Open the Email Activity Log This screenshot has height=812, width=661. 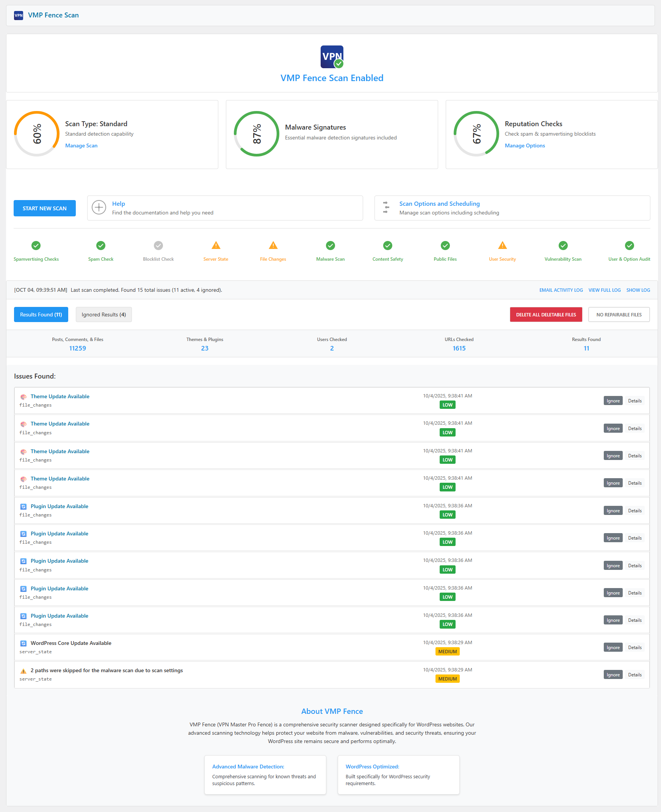561,290
